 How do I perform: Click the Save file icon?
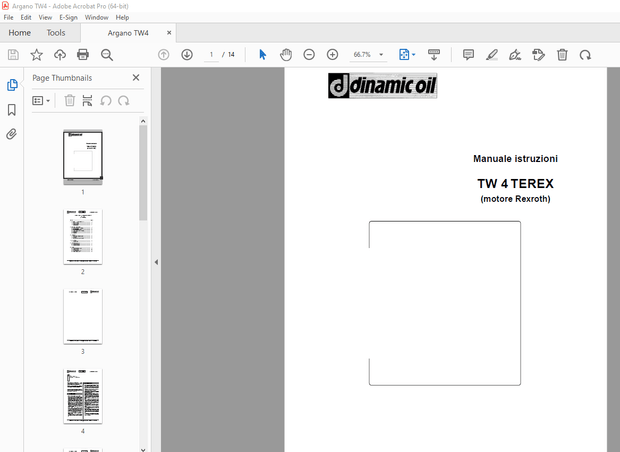point(13,55)
